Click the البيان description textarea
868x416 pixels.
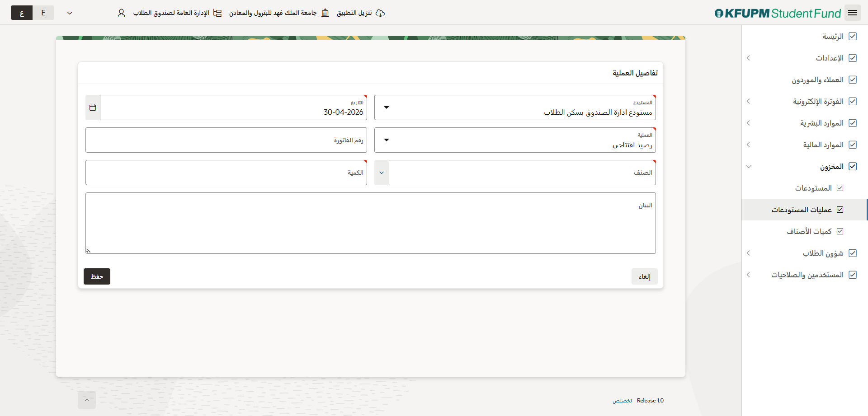click(x=371, y=223)
